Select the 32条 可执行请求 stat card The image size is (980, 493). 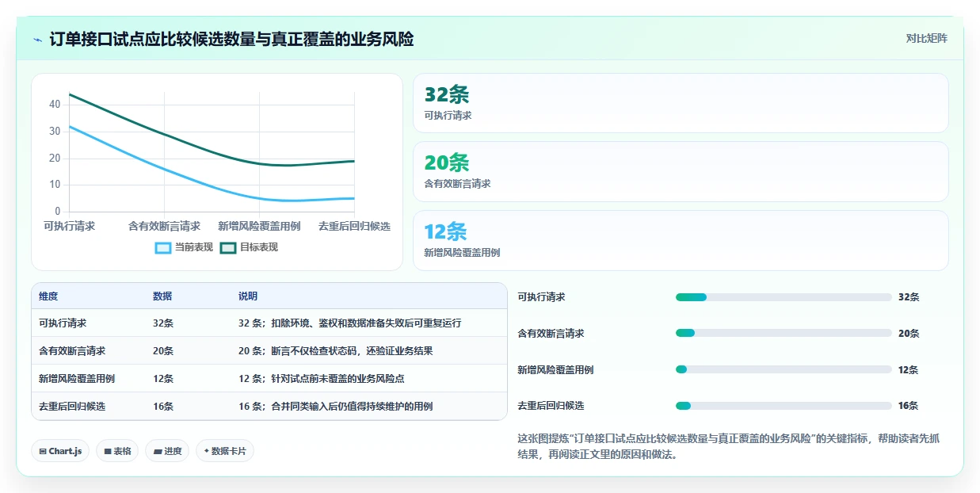[681, 103]
